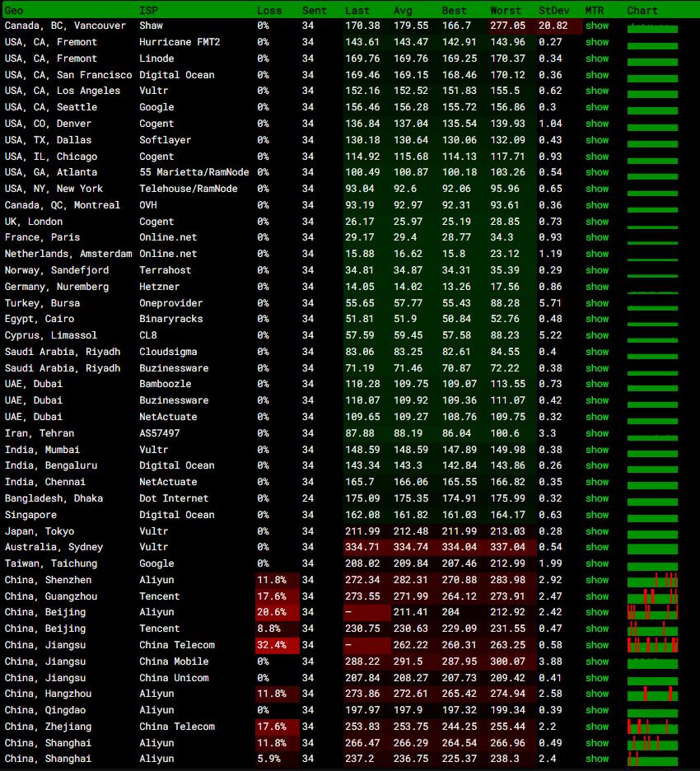Screen dimensions: 700x771
Task: Click show for Bursa Oneprovider
Action: coord(597,303)
